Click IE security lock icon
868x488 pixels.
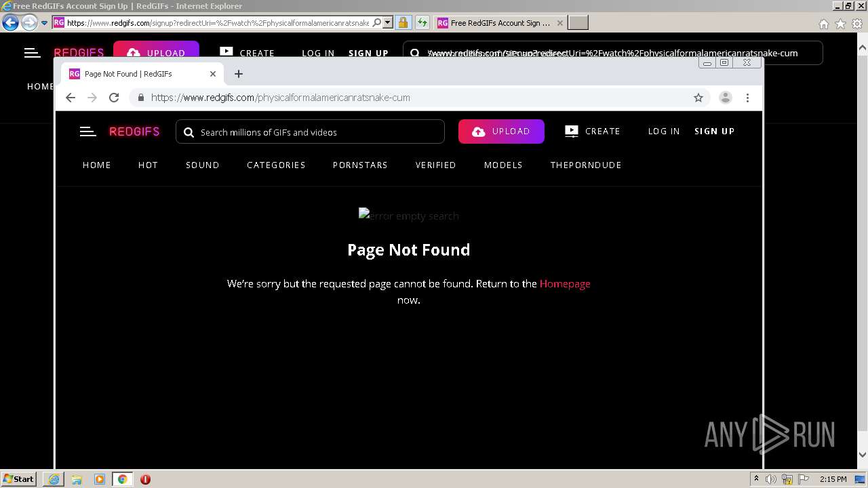pos(403,23)
